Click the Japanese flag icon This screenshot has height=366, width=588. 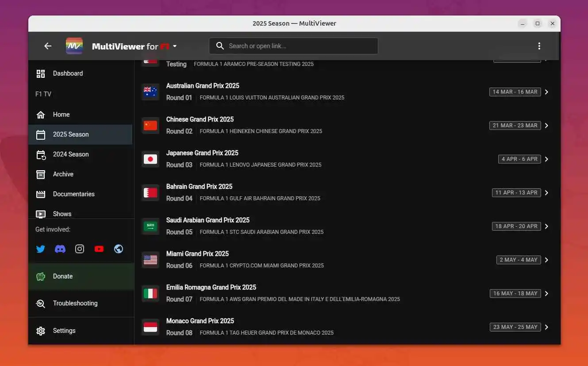coord(150,159)
